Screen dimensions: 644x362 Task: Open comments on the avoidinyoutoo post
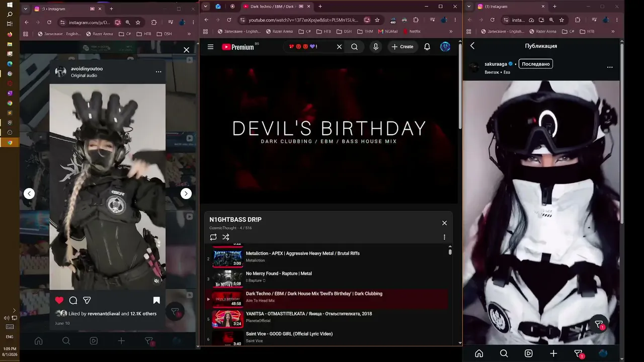(x=73, y=300)
